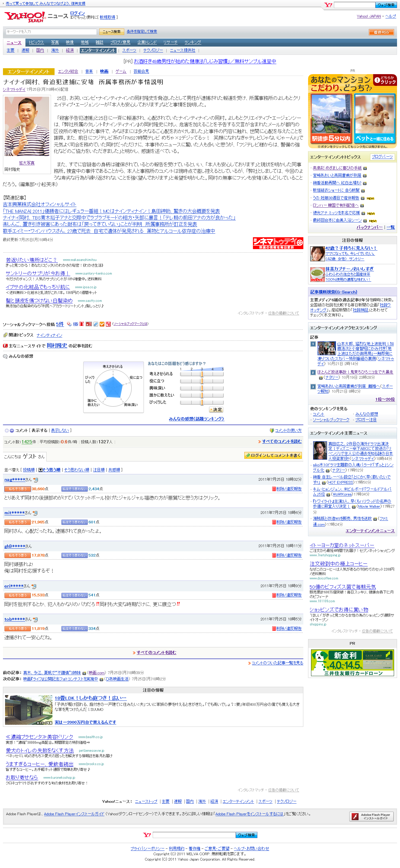Image resolution: width=400 pixels, height=868 pixels.
Task: Click the news keyword search input field
Action: [x=51, y=32]
